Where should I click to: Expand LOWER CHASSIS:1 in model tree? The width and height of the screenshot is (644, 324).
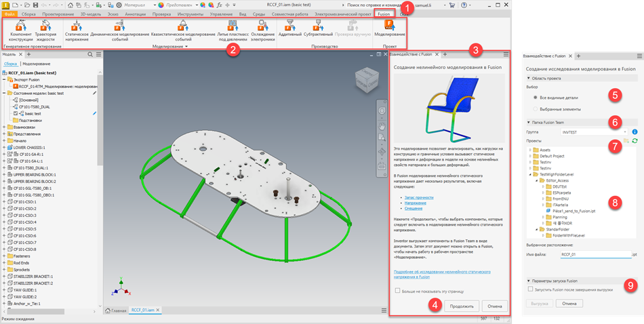(4, 147)
